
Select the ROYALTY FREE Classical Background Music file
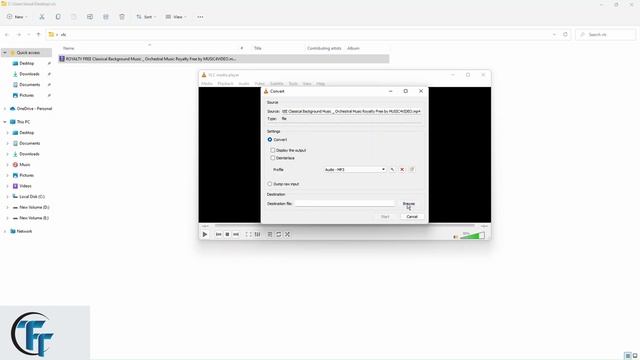(224, 59)
